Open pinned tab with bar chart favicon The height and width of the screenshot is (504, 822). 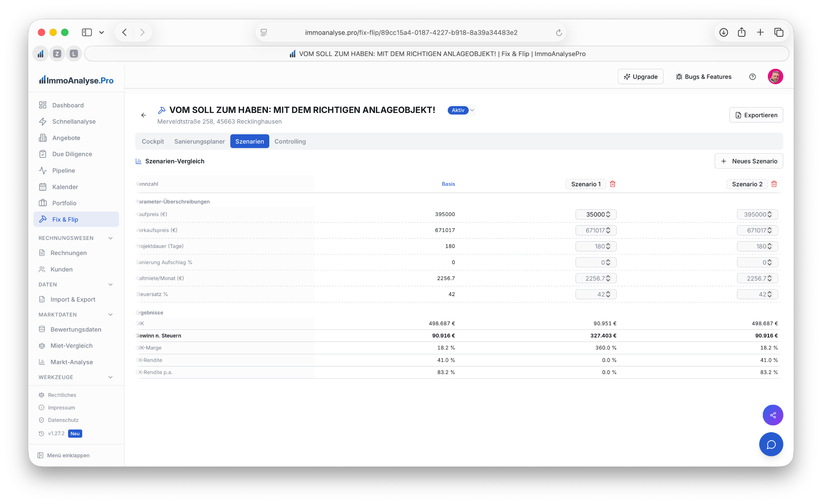pyautogui.click(x=41, y=54)
